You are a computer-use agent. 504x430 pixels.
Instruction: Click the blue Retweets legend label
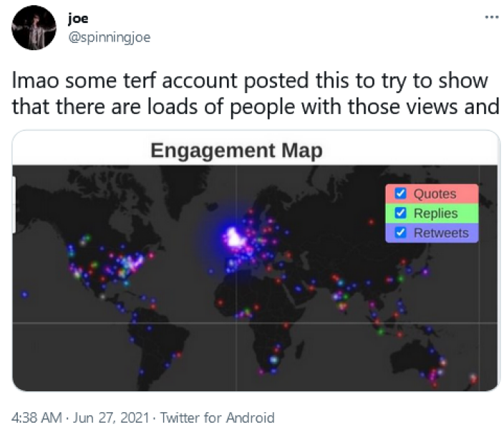tap(441, 232)
